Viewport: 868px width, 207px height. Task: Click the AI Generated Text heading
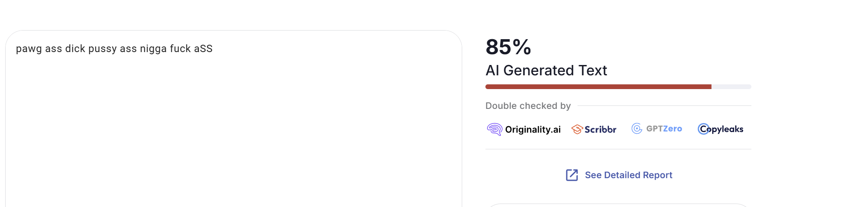546,71
